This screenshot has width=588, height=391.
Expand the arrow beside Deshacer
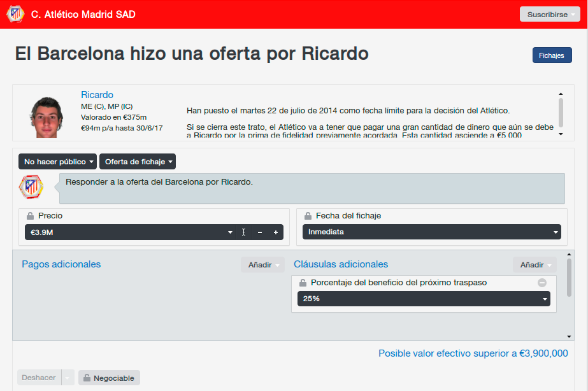pyautogui.click(x=68, y=378)
